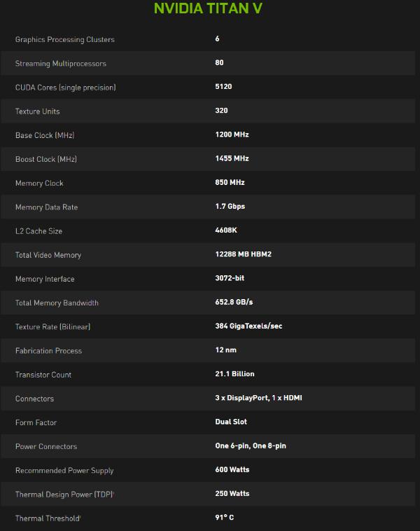Select the Memory Clock row label

coord(39,184)
